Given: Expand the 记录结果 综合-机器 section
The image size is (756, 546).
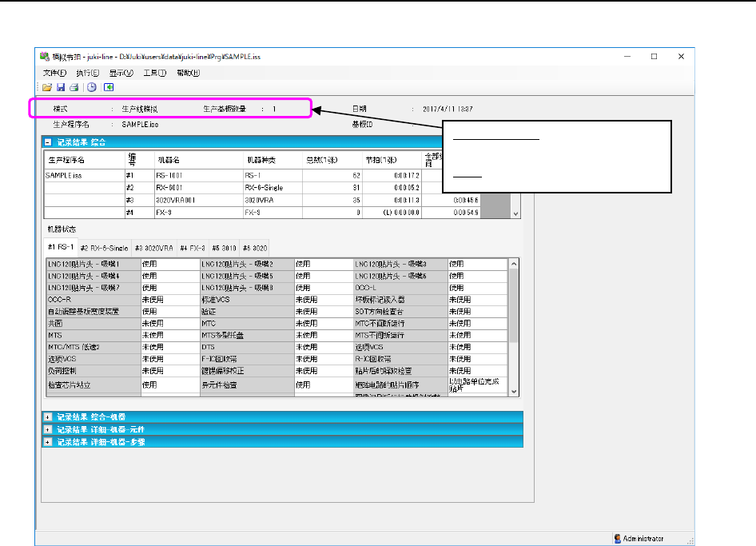Looking at the screenshot, I should point(48,416).
